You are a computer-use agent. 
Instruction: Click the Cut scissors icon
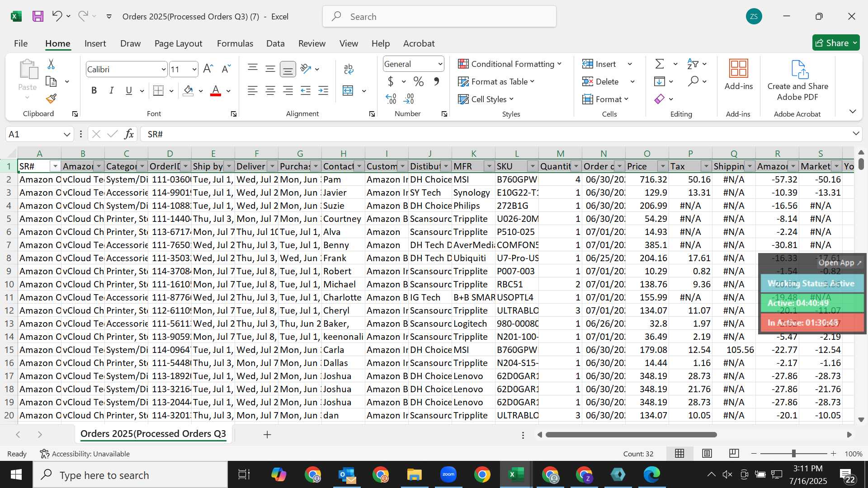point(51,64)
